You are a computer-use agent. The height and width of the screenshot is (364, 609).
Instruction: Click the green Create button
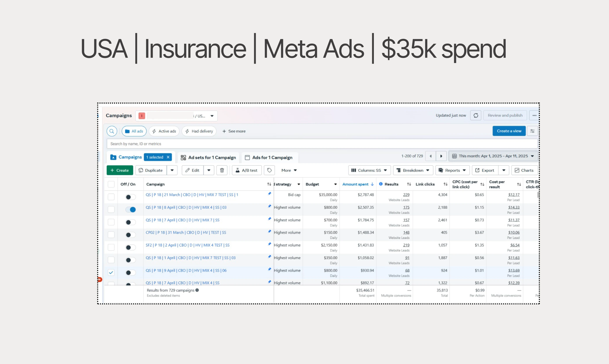[120, 170]
